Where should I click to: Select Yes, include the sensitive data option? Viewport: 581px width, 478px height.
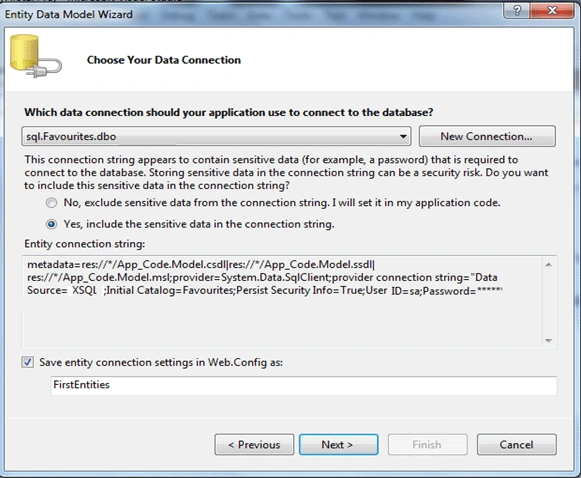(52, 224)
